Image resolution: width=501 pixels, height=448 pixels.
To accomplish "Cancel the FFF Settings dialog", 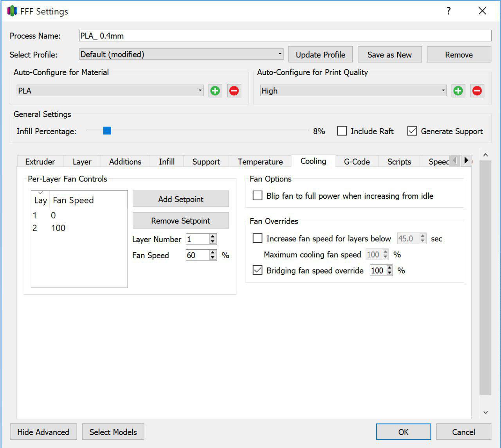I will point(464,432).
